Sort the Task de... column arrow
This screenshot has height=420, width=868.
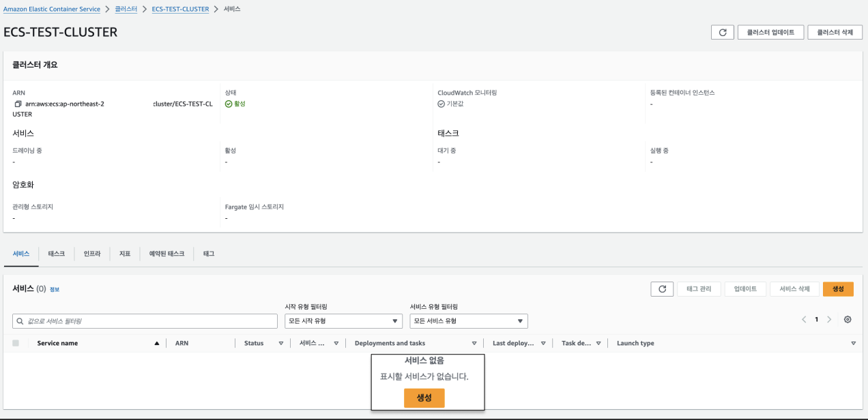pos(598,344)
